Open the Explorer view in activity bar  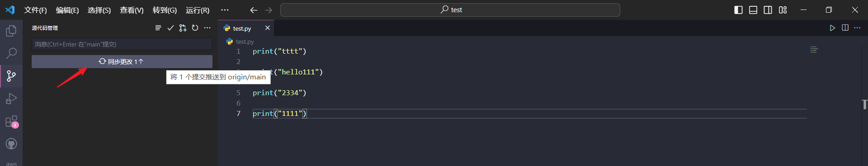click(11, 31)
